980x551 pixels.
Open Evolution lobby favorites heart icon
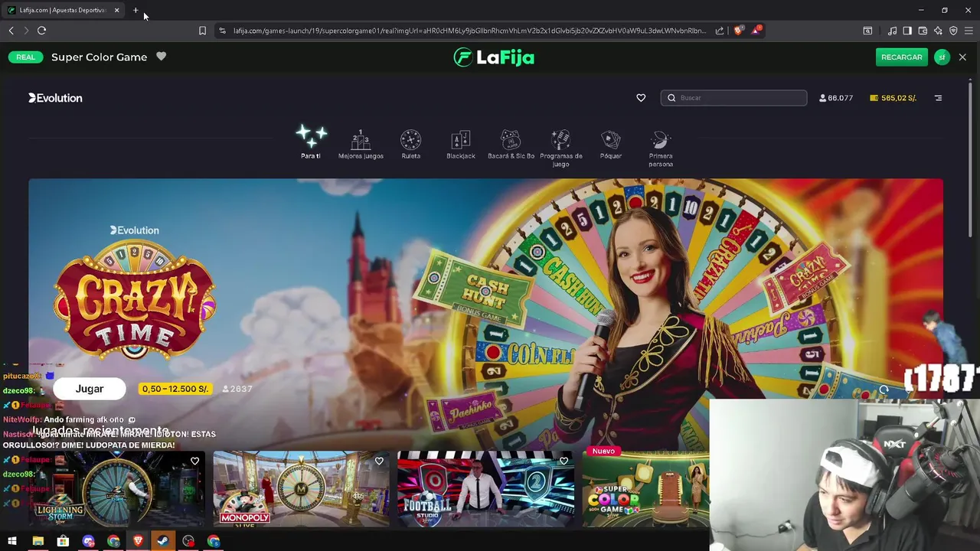tap(641, 98)
